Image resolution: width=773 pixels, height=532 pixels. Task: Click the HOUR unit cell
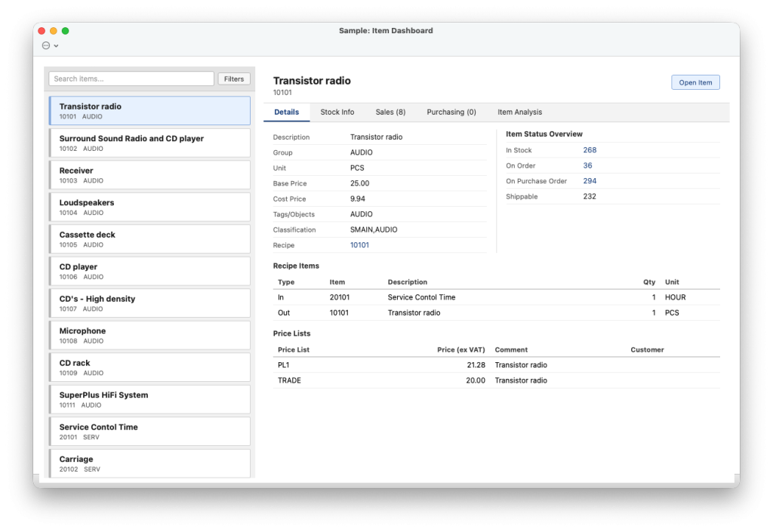[x=676, y=297]
